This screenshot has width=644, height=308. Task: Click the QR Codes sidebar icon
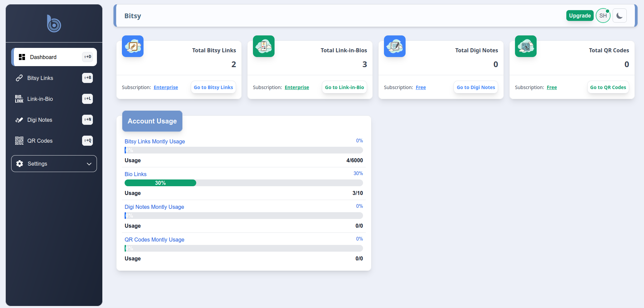pos(19,141)
